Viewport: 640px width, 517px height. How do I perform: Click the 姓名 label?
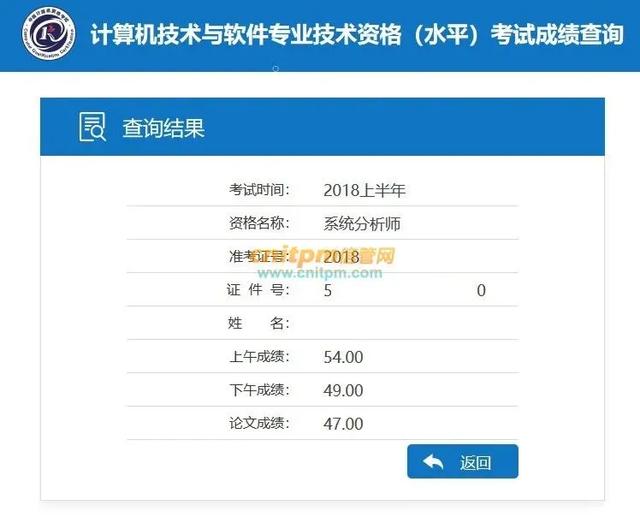point(259,324)
